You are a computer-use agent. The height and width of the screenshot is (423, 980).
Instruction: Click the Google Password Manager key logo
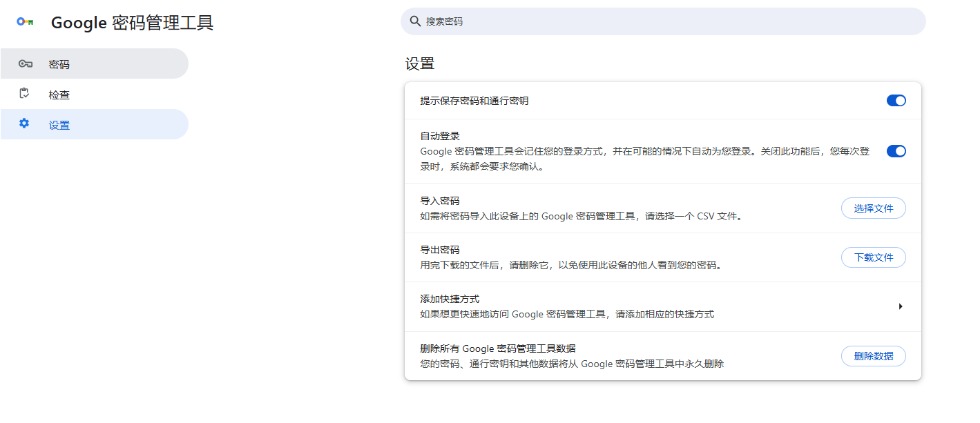26,22
